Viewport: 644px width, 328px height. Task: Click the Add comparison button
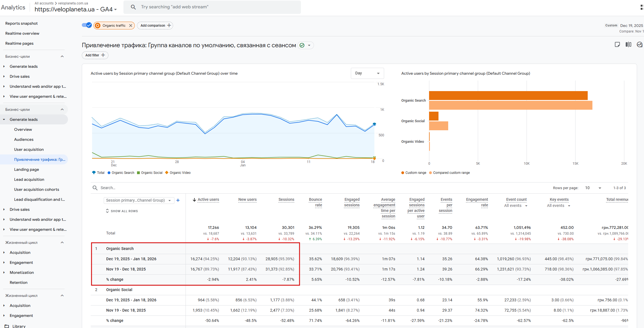(x=155, y=26)
